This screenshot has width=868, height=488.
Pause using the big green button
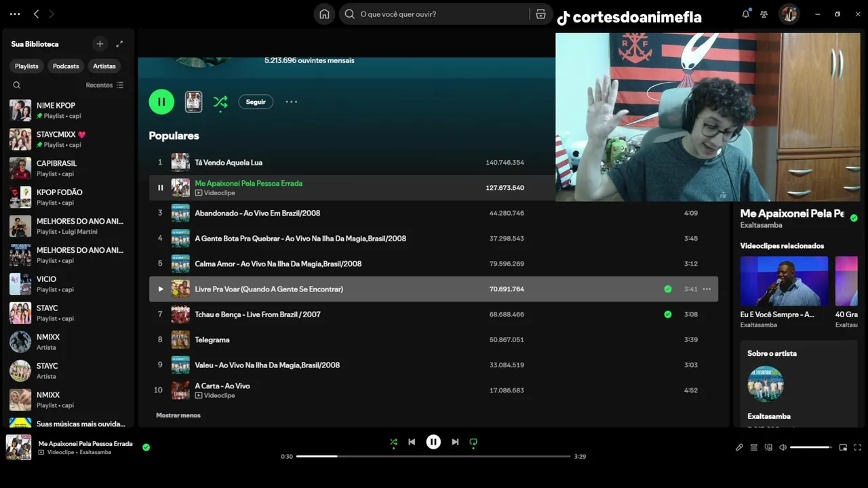161,102
